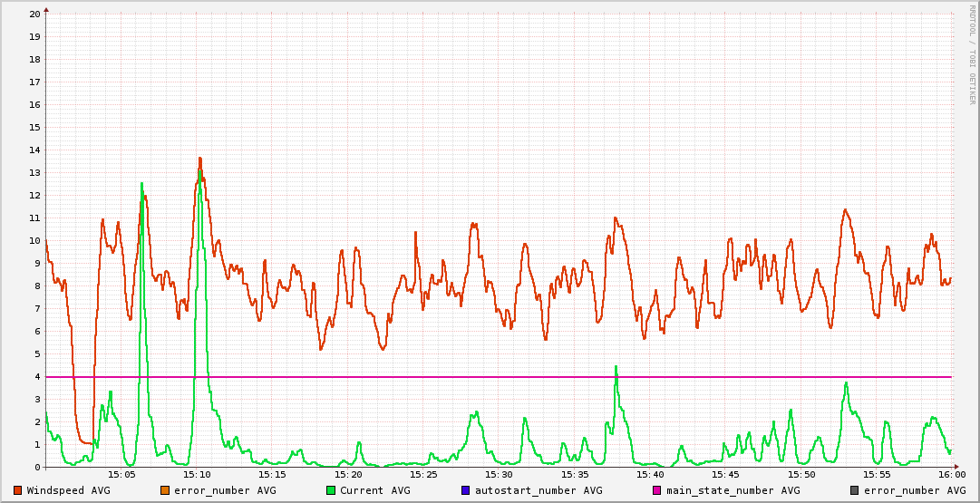Click the RRDTOOL / TOBI OETIKER watermark
The image size is (980, 503).
(x=971, y=54)
